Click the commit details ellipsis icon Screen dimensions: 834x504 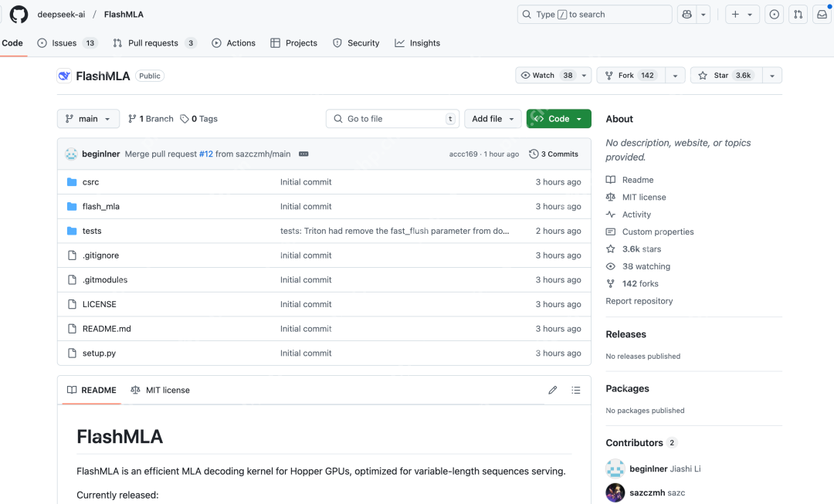303,154
